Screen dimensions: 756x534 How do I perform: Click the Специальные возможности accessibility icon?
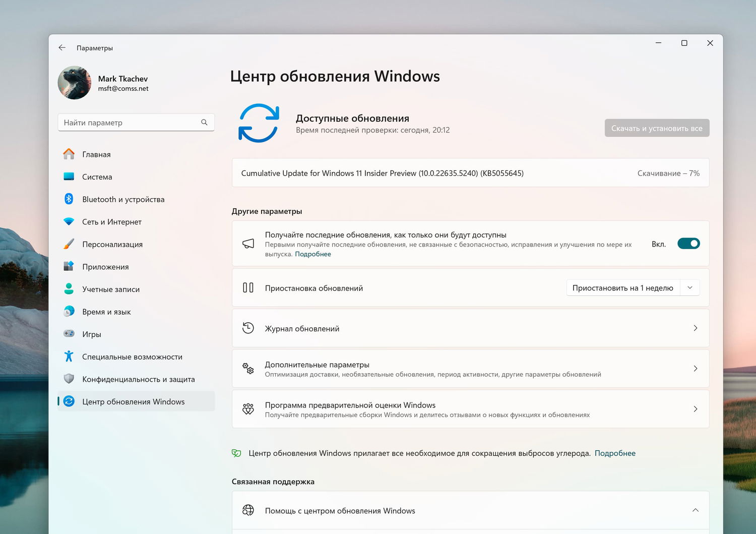coord(69,357)
